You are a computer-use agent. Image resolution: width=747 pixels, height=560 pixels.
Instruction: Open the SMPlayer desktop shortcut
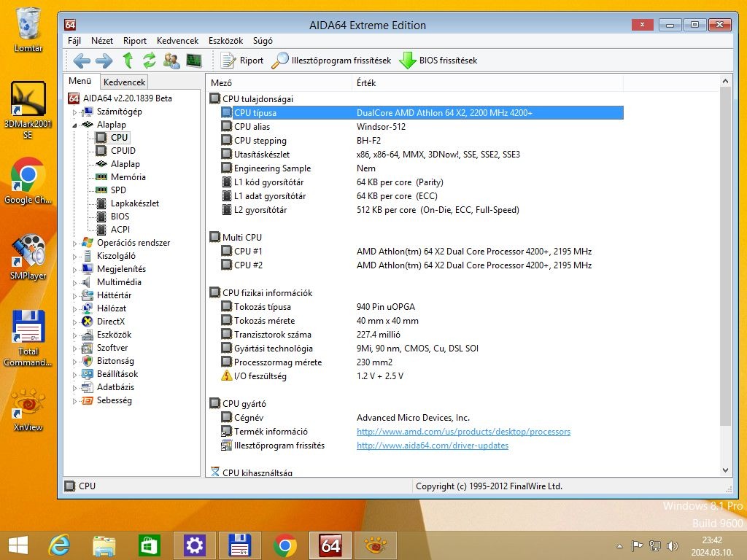coord(28,257)
